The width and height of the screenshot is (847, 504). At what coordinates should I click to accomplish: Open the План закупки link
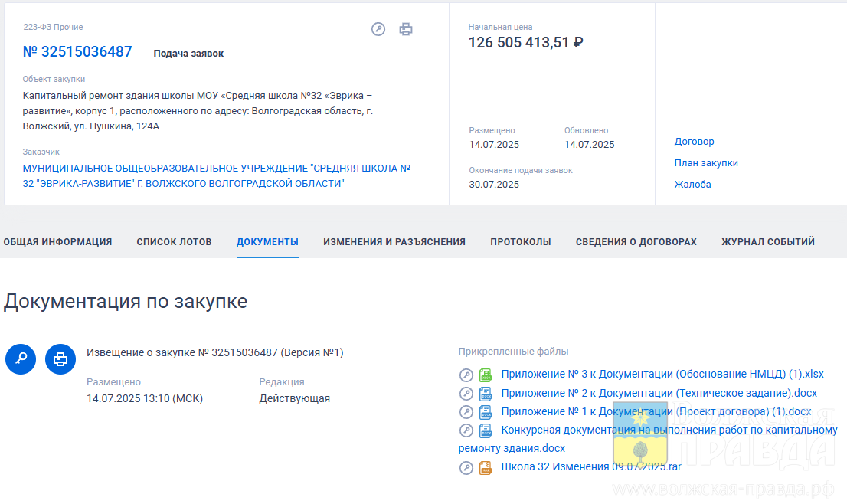point(705,163)
